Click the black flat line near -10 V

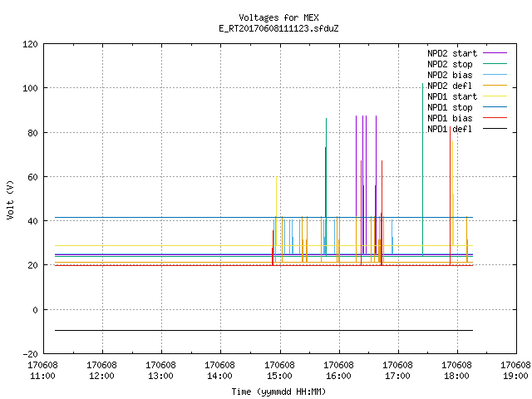click(x=264, y=330)
